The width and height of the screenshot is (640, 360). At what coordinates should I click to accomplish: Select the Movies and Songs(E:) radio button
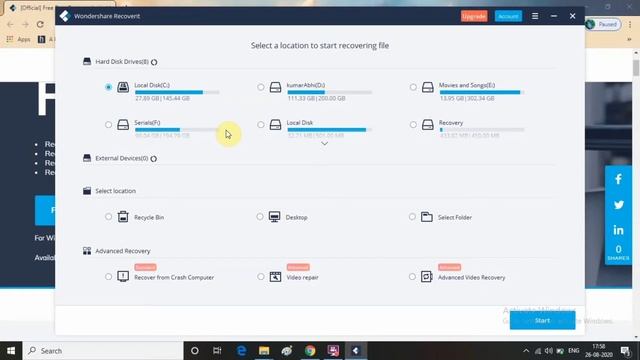coord(413,87)
